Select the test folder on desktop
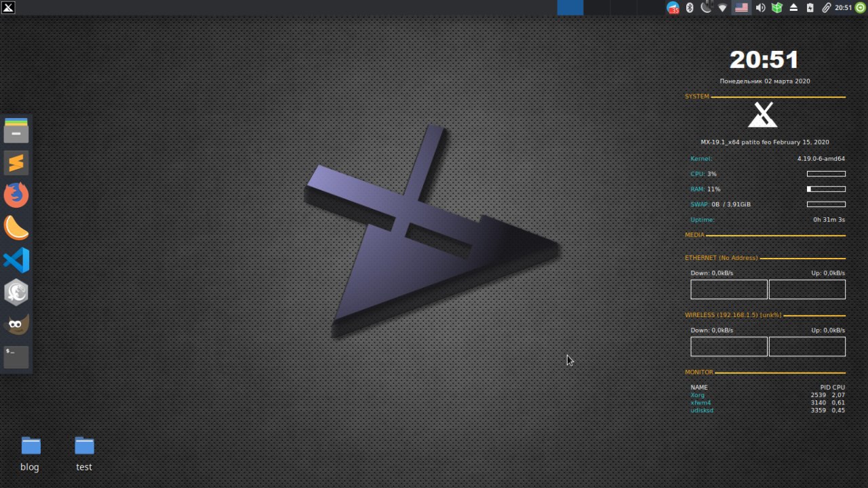The width and height of the screenshot is (868, 488). [84, 453]
